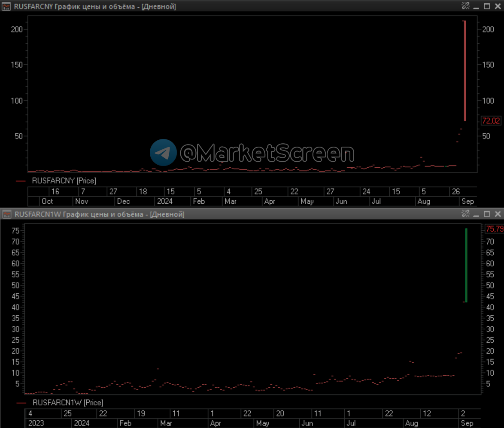Click the 40 value on RUSFARCN1W right price axis
This screenshot has width=504, height=428.
tap(490, 307)
